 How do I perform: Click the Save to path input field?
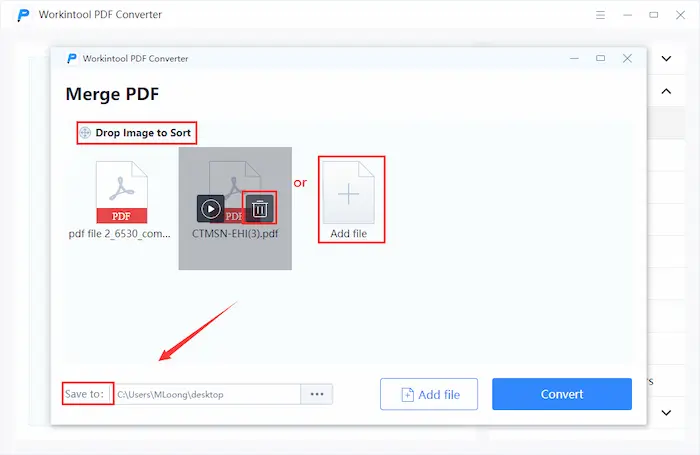click(x=206, y=394)
